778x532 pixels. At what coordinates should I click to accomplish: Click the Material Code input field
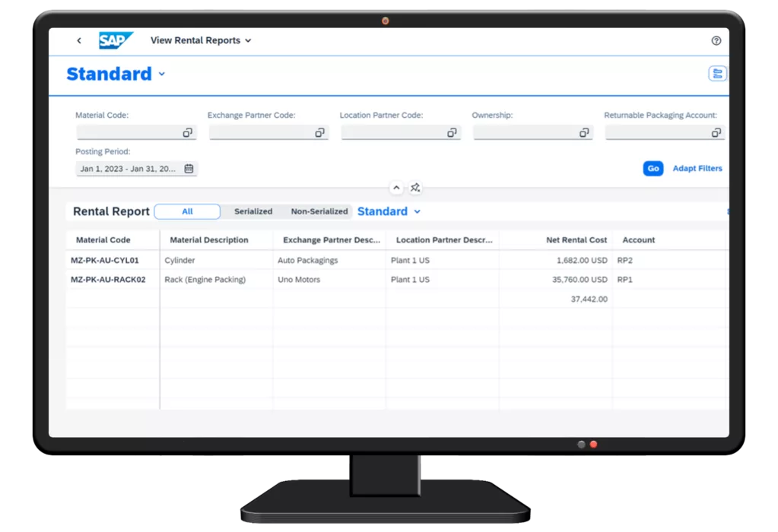click(128, 133)
